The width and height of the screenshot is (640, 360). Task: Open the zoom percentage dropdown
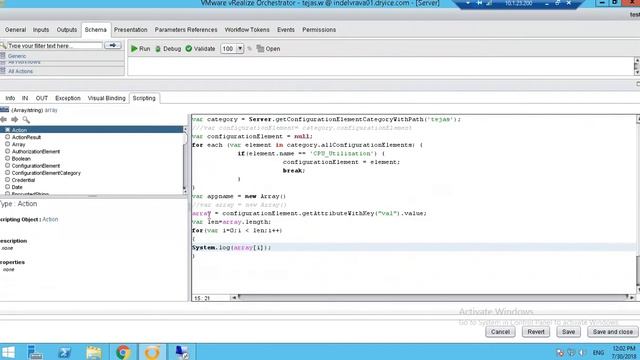(240, 49)
